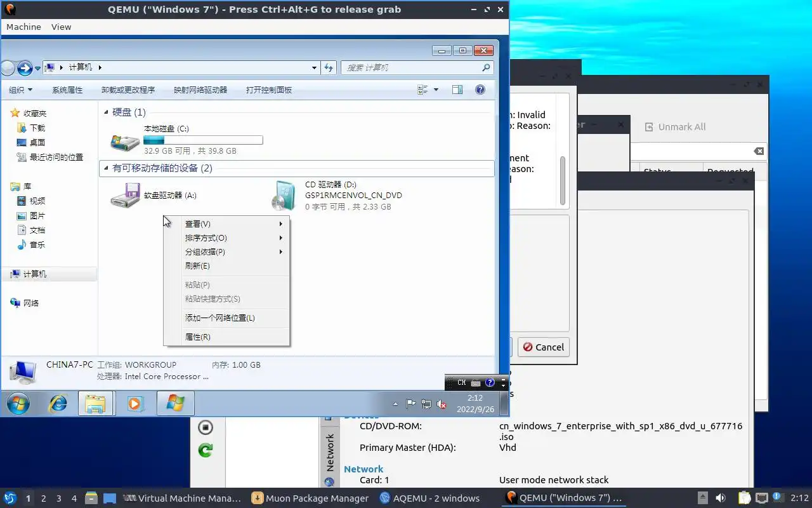Show hidden tray icons arrow
The width and height of the screenshot is (812, 508).
[395, 404]
